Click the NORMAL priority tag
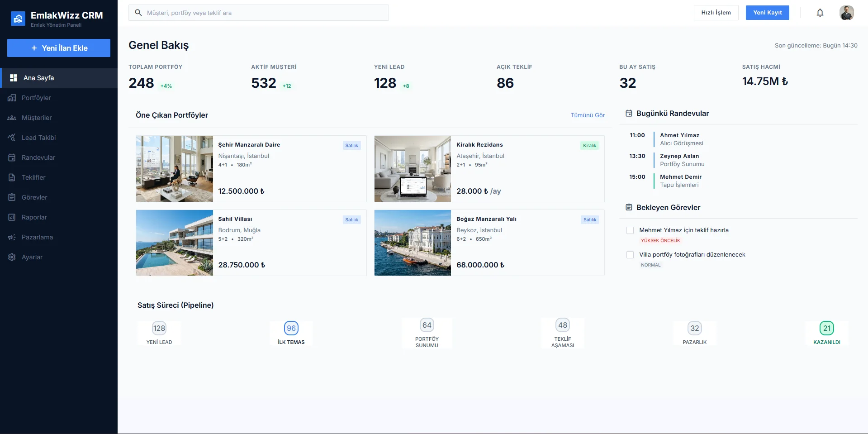The image size is (868, 434). [x=650, y=265]
